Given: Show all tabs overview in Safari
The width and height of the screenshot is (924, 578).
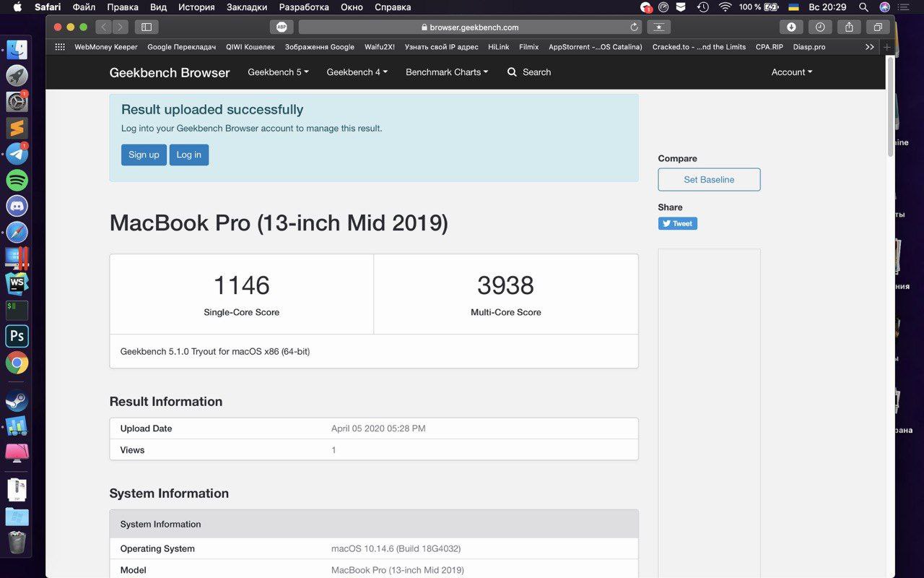Looking at the screenshot, I should 878,27.
